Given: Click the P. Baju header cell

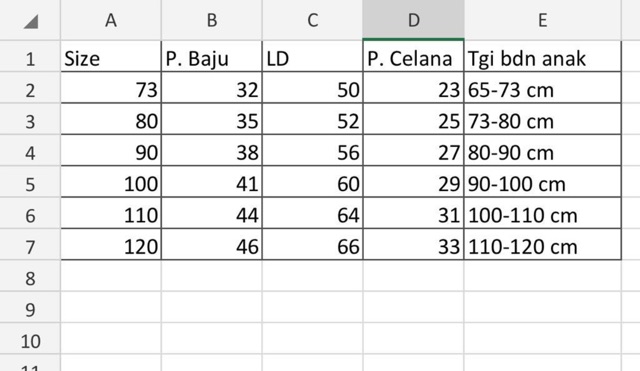Looking at the screenshot, I should click(212, 57).
